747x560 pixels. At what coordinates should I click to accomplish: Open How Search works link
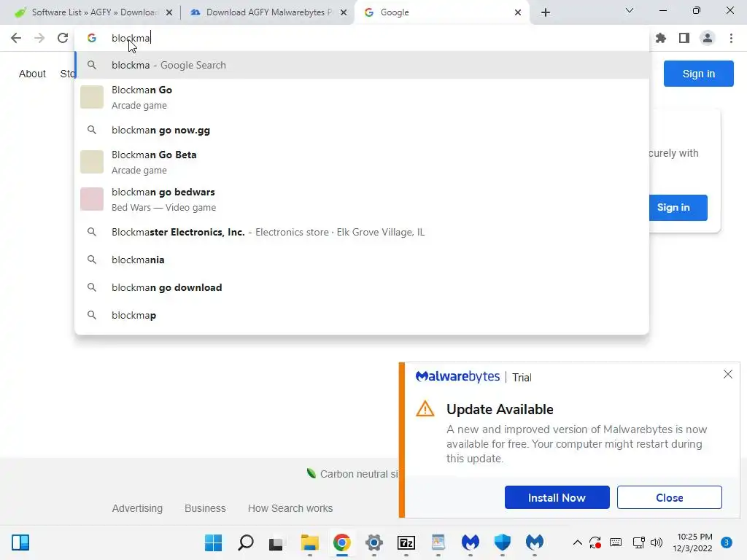tap(290, 508)
